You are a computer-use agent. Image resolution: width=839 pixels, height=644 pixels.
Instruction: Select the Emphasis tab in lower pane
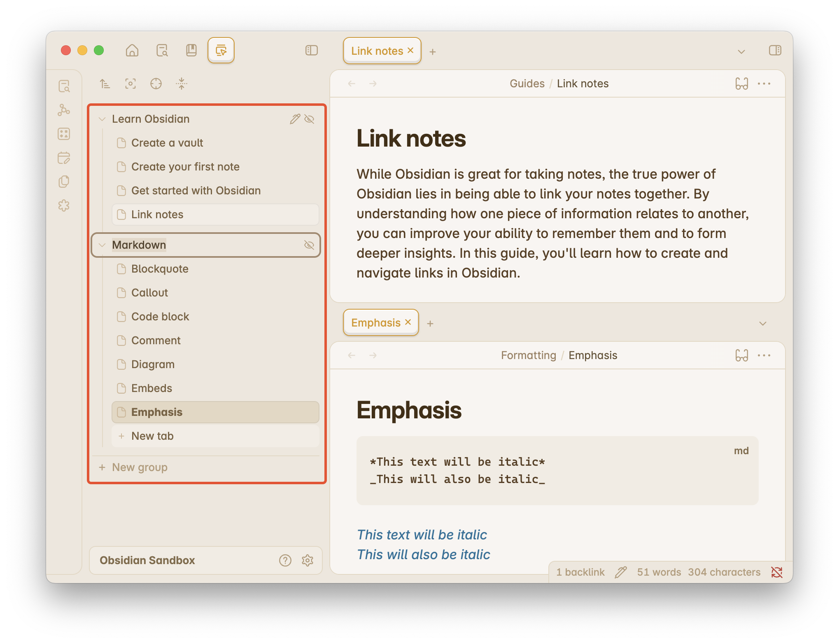(x=375, y=323)
